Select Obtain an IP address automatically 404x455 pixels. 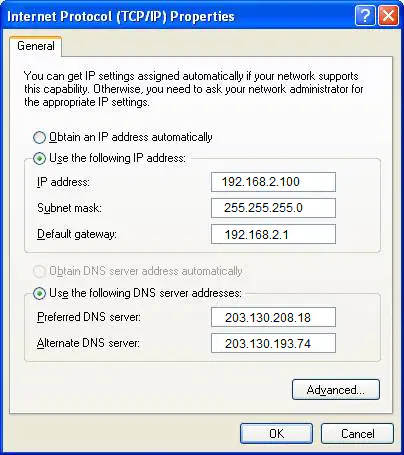tap(39, 137)
